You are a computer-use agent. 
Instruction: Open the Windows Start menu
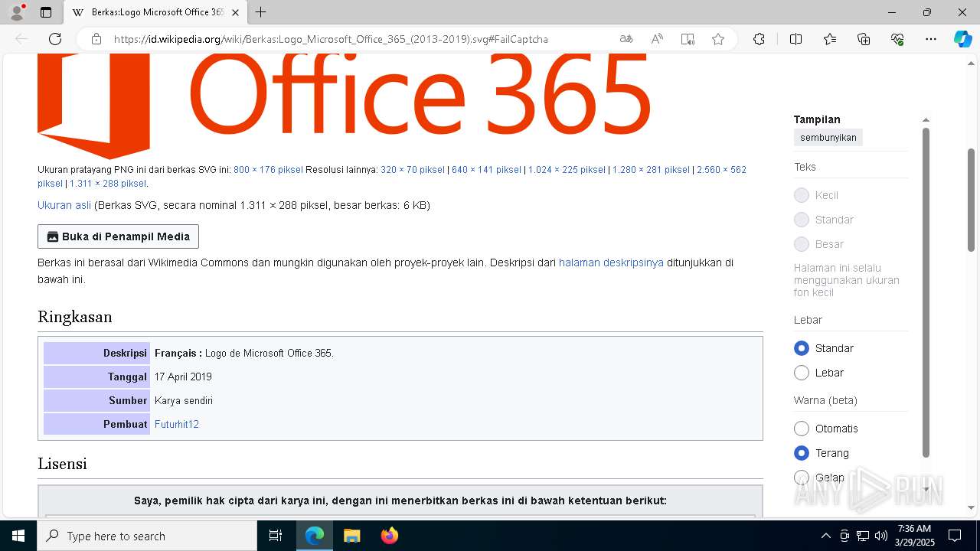click(x=18, y=536)
